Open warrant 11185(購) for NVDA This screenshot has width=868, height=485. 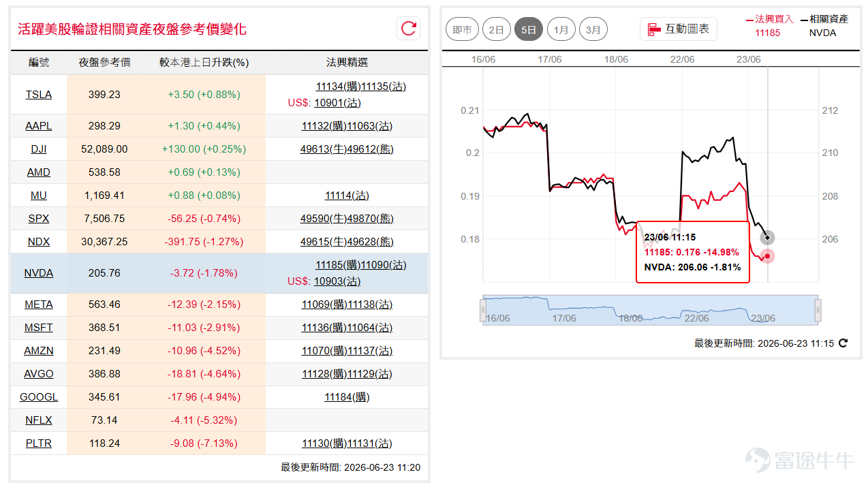coord(338,265)
